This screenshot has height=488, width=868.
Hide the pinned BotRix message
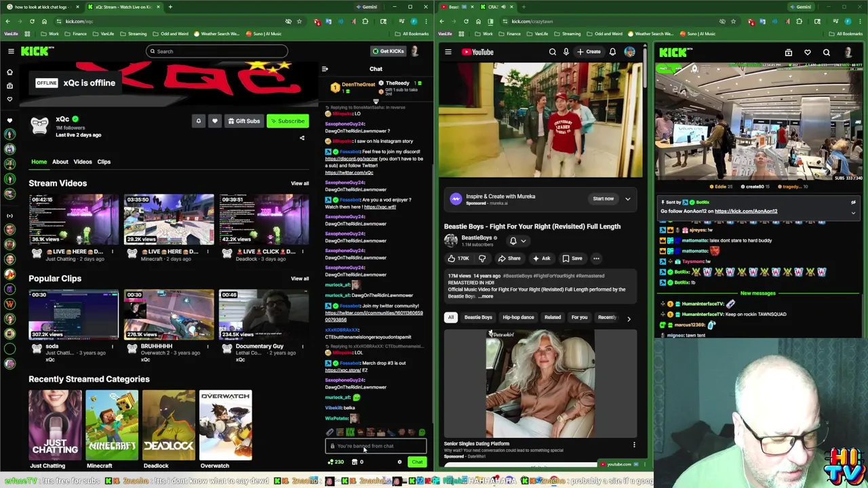click(853, 202)
